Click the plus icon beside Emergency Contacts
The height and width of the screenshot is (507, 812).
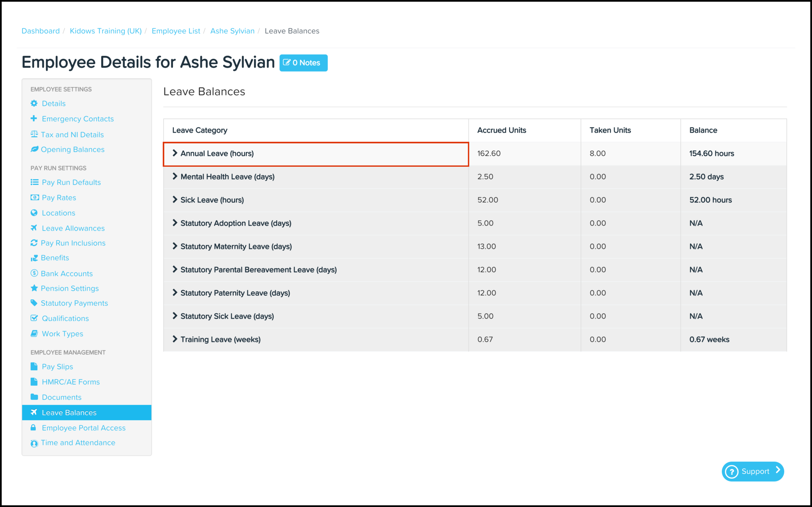[34, 118]
